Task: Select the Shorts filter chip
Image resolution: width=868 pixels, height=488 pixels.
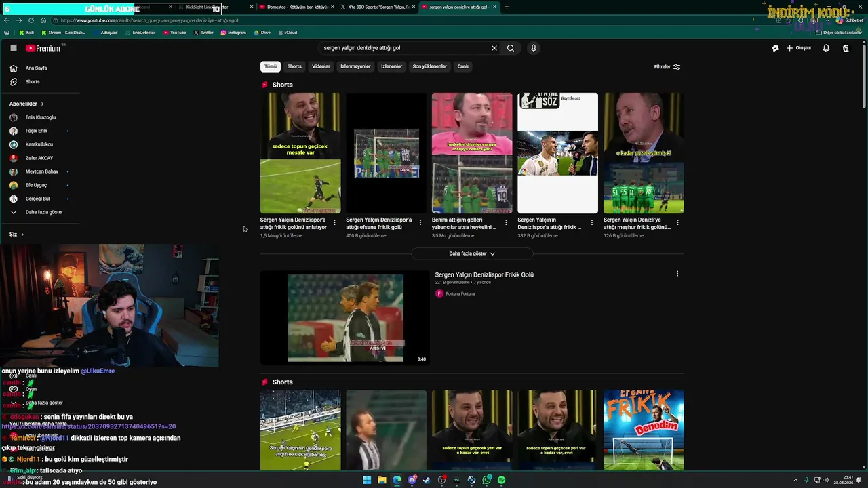Action: click(x=294, y=66)
